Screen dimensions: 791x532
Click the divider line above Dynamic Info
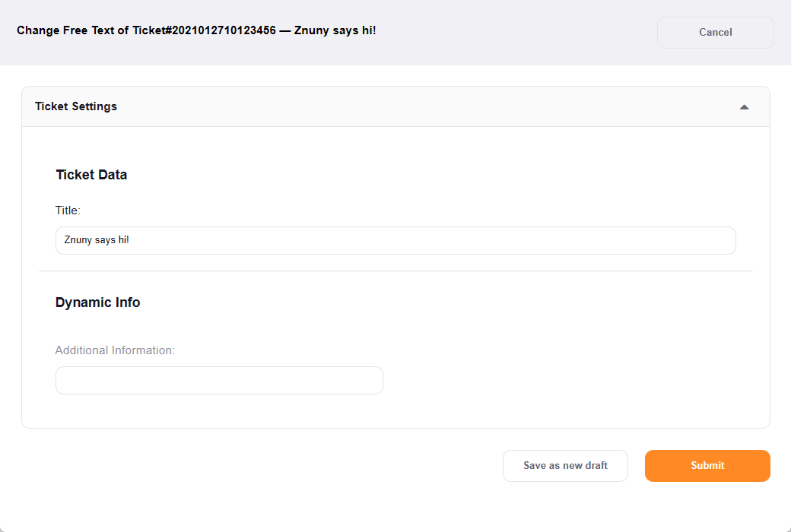[x=395, y=271]
